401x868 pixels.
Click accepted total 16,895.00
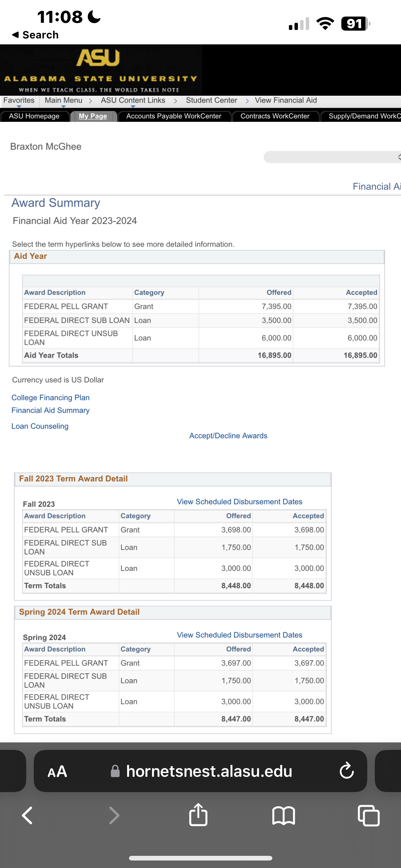pyautogui.click(x=360, y=356)
